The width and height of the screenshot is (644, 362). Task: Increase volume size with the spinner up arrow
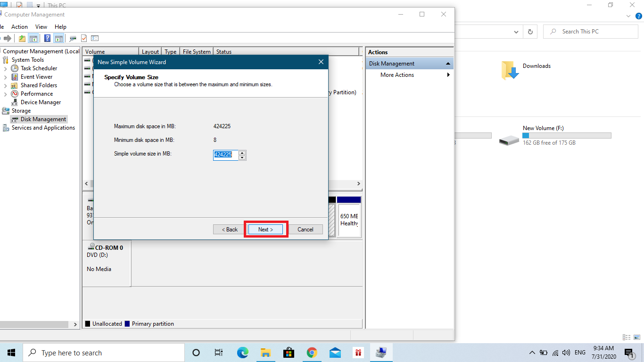242,153
